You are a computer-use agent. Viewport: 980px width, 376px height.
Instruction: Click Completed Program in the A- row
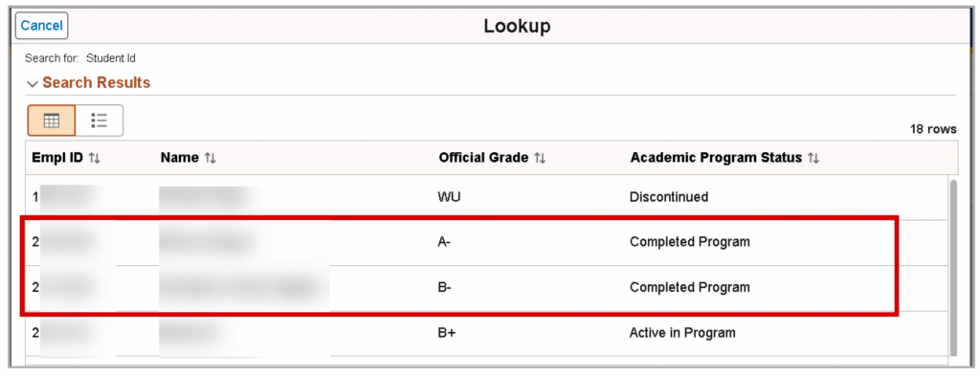click(689, 242)
